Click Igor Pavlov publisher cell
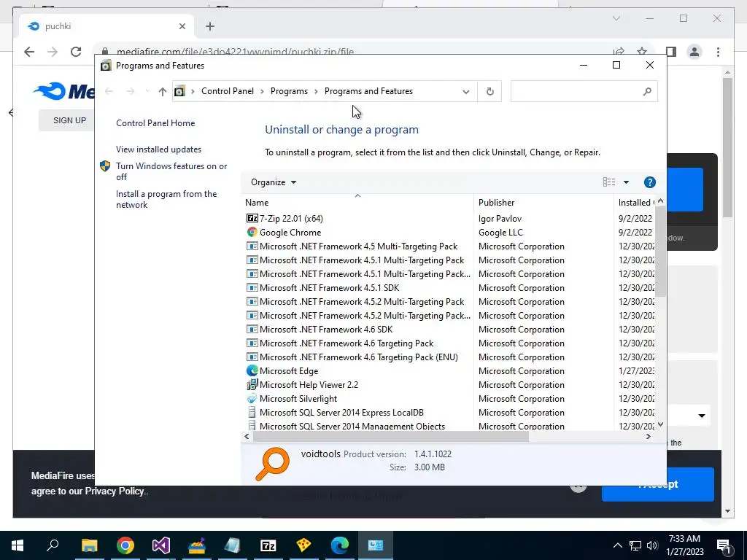747x560 pixels. tap(500, 219)
